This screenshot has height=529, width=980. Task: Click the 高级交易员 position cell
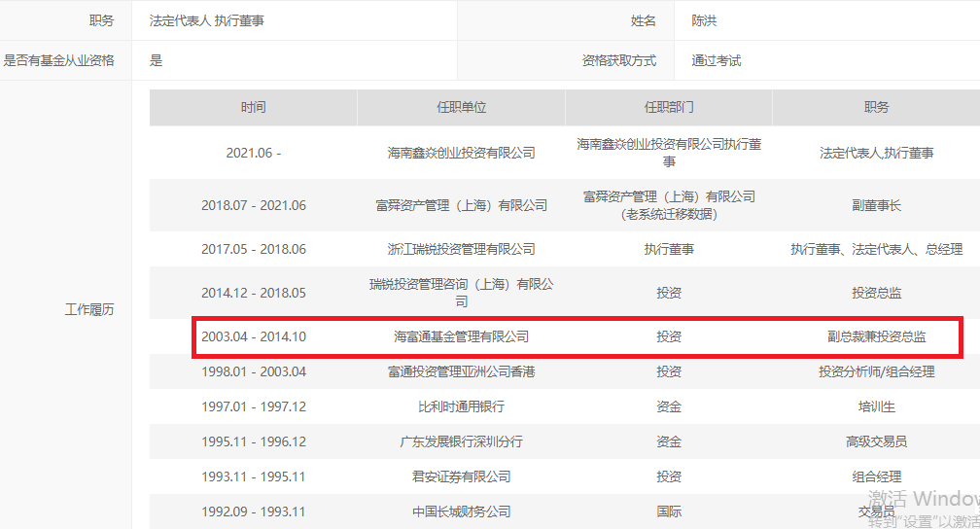[876, 441]
